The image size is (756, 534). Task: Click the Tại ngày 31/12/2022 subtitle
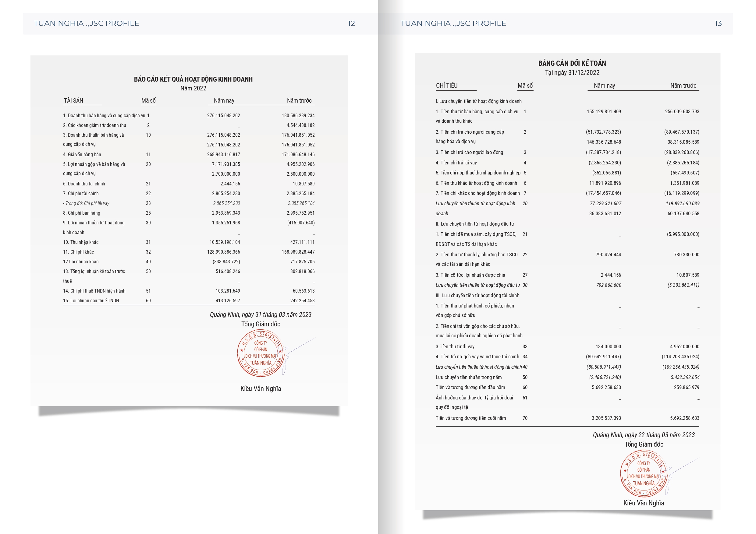572,73
